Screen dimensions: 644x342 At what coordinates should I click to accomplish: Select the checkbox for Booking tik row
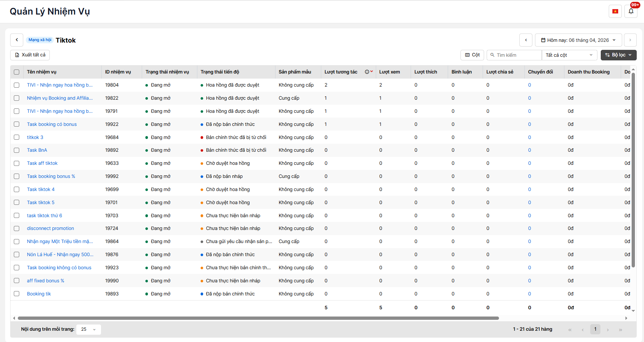[x=17, y=294]
